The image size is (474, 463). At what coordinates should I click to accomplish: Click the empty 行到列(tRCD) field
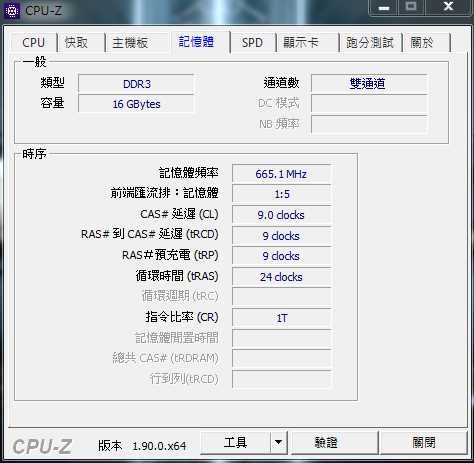tap(282, 379)
